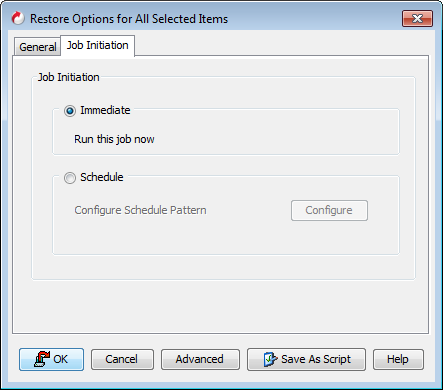Click the Cancel button
This screenshot has height=390, width=443.
122,359
